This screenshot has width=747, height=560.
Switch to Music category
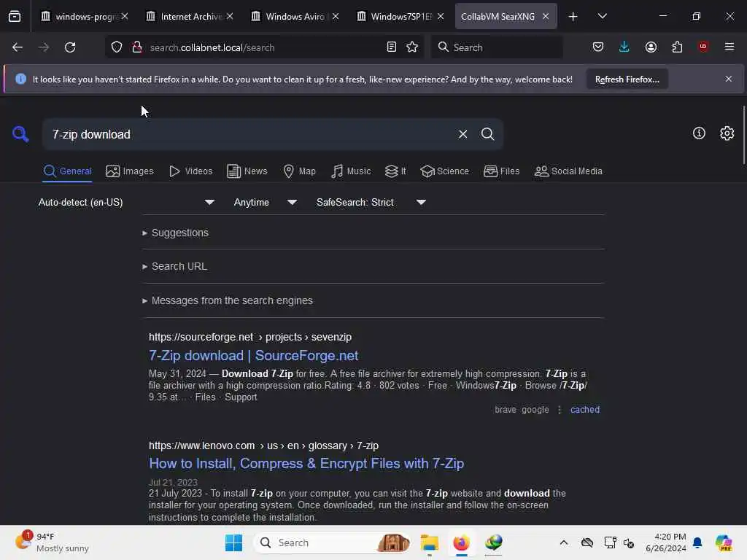351,171
